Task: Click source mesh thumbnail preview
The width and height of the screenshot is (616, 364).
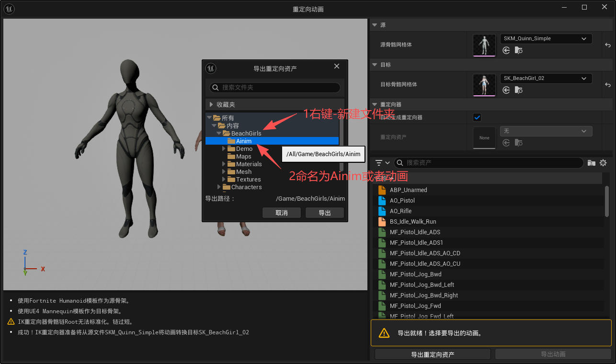Action: 484,45
